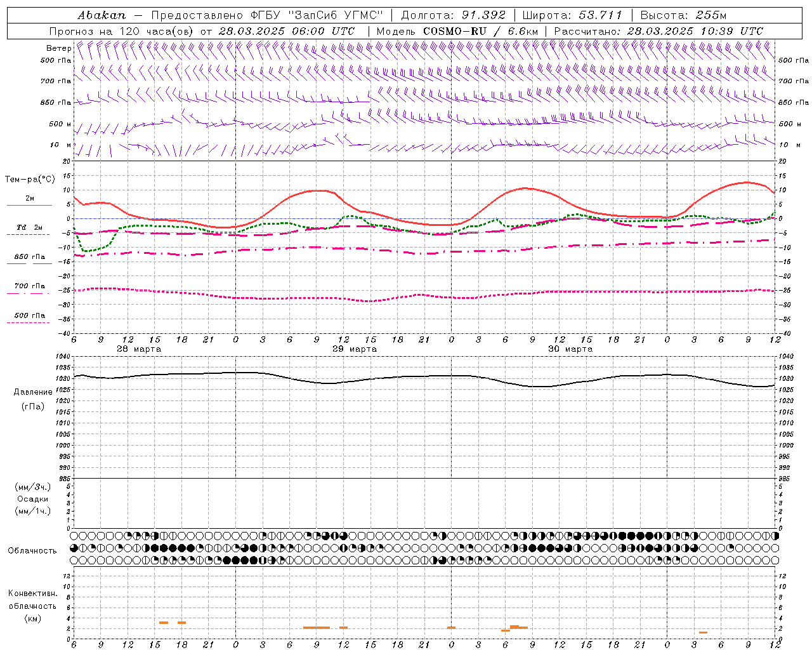812x650 pixels.
Task: Click the "Тем-ра(°C)" temperature panel label
Action: [30, 180]
